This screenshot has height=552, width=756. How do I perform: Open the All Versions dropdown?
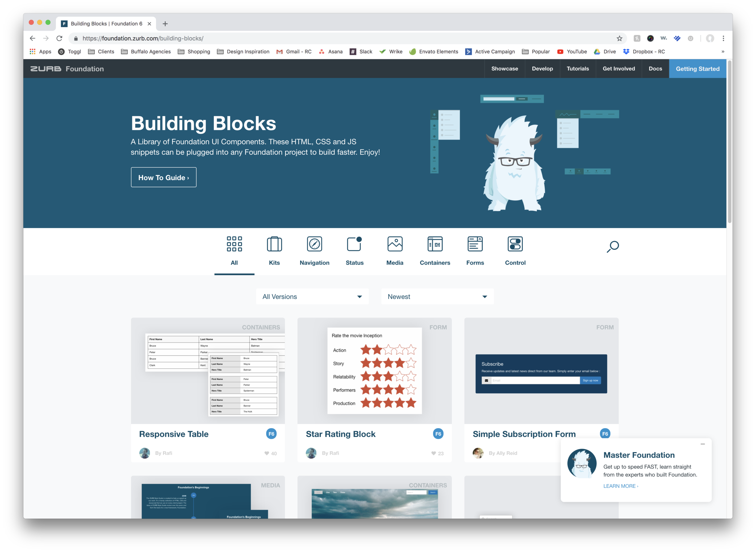[312, 296]
